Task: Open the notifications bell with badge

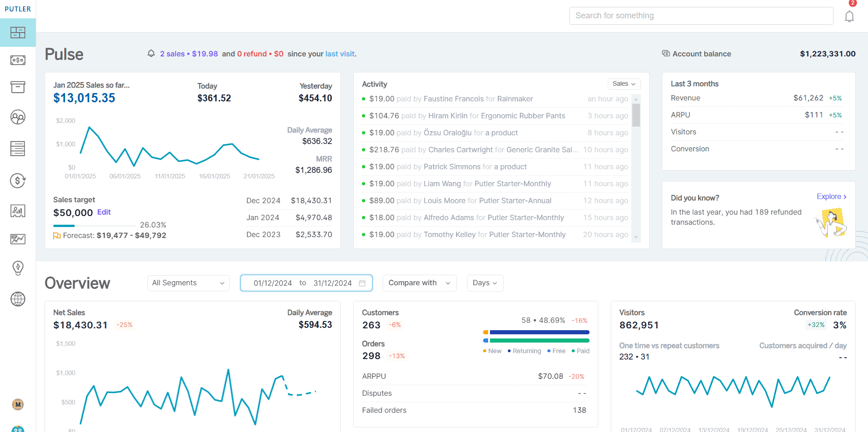Action: pos(849,16)
